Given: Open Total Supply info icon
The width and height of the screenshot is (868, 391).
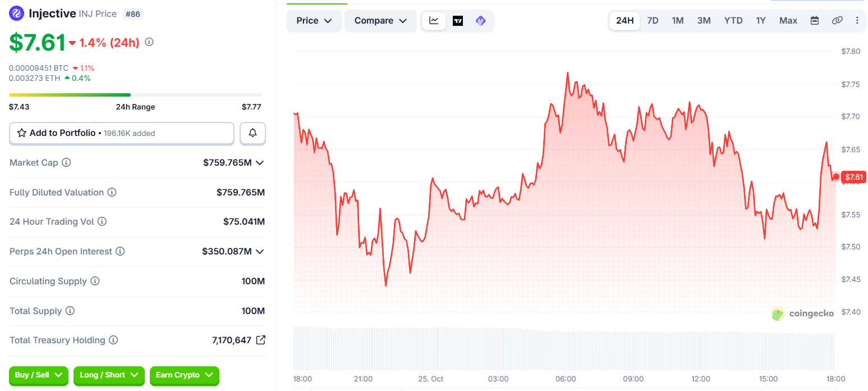Looking at the screenshot, I should pos(70,311).
